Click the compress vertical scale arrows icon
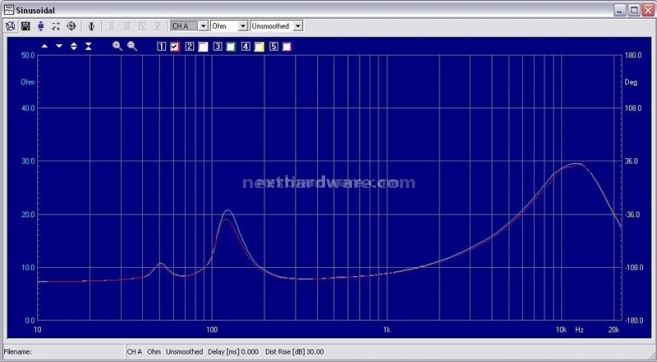This screenshot has height=362, width=657. click(x=88, y=47)
